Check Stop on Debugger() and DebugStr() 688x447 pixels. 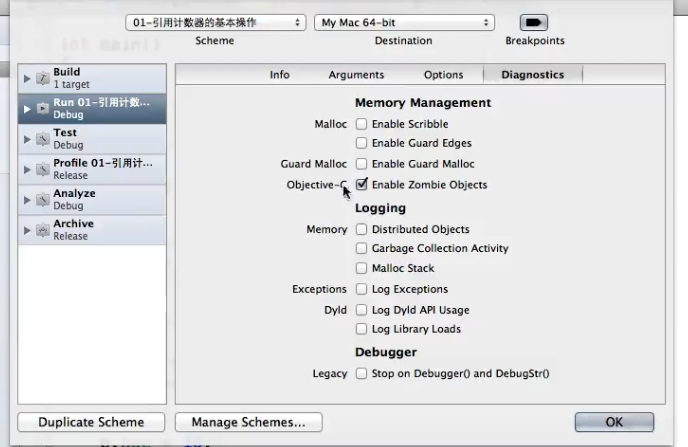[361, 373]
